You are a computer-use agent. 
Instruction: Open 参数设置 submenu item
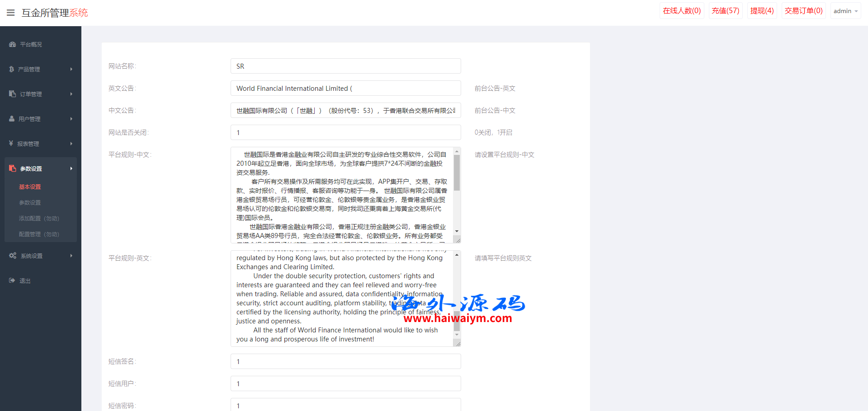click(30, 202)
